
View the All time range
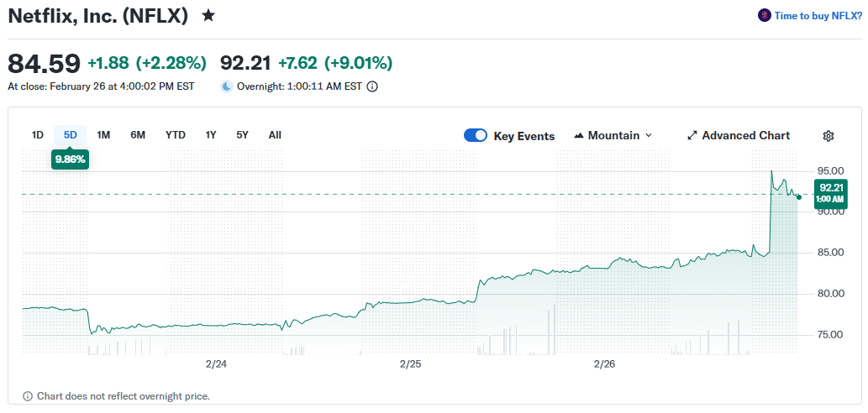click(275, 135)
